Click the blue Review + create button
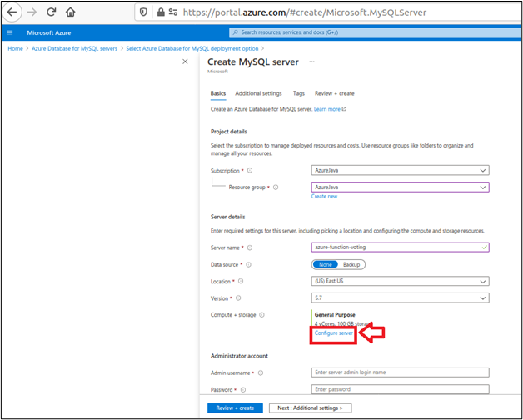523x420 pixels. pyautogui.click(x=235, y=408)
